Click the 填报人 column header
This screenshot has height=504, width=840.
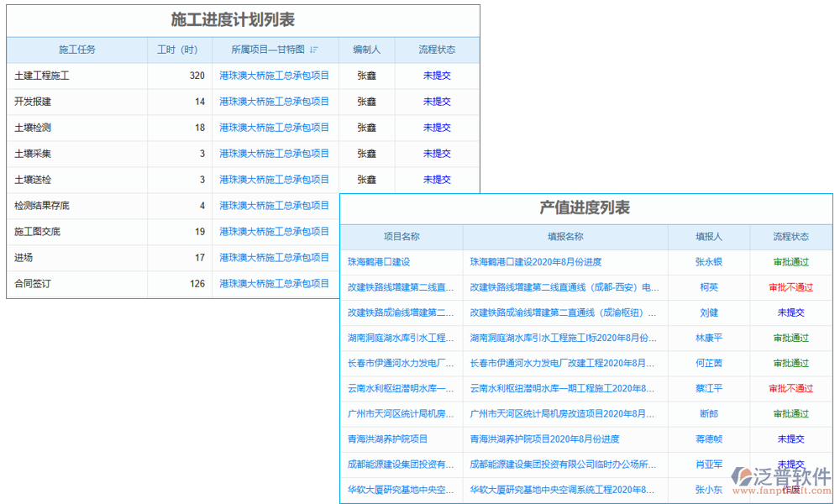708,236
